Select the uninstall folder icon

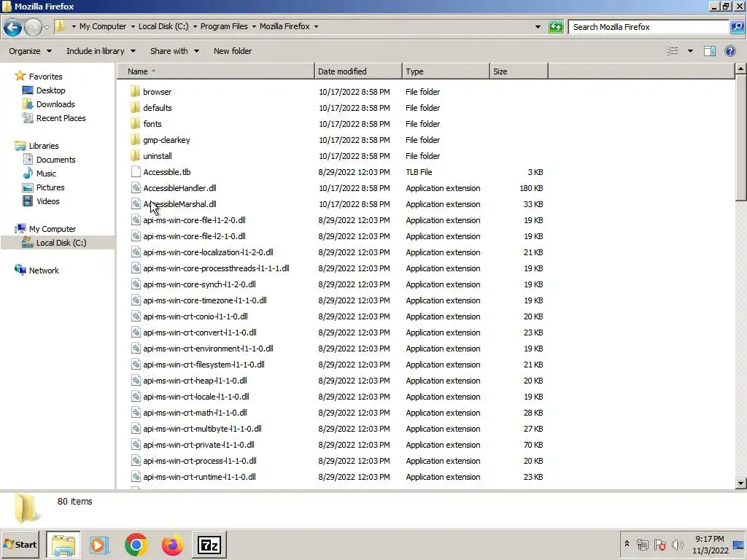click(x=135, y=156)
